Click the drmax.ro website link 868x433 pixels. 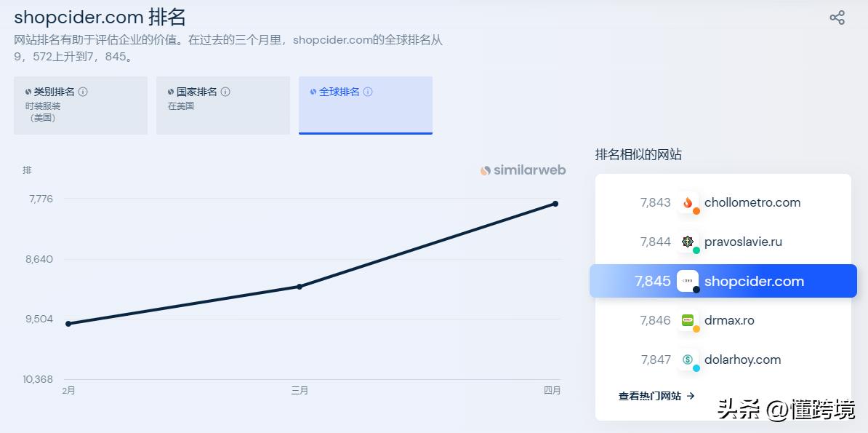(729, 320)
